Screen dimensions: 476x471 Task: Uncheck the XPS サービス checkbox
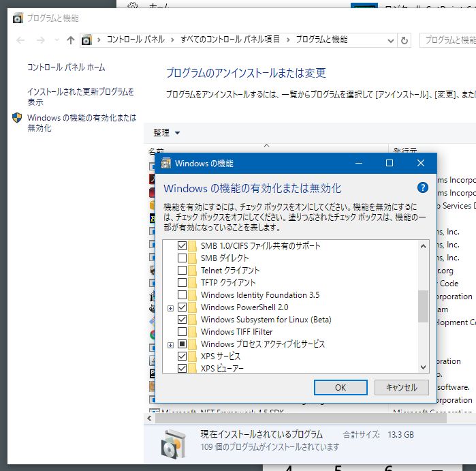point(182,356)
